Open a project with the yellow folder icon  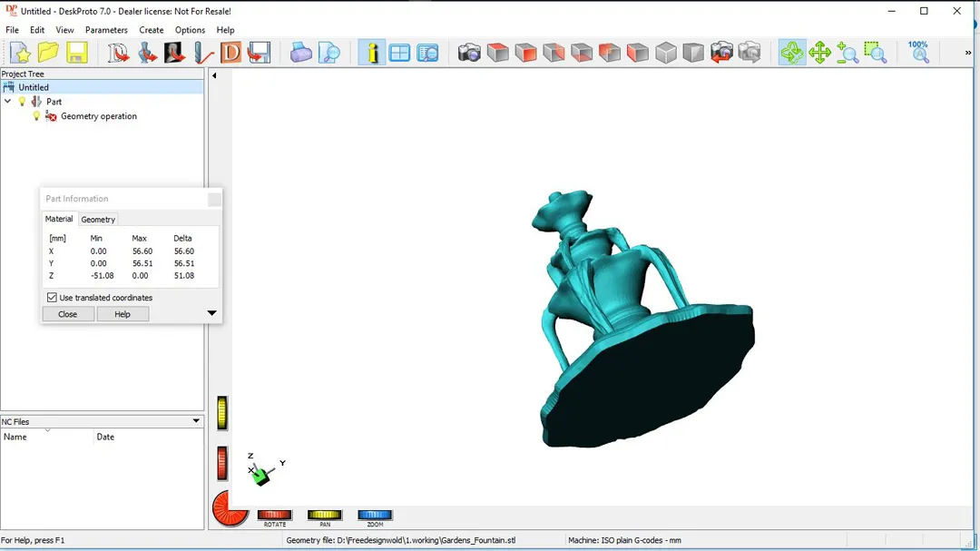pyautogui.click(x=48, y=53)
